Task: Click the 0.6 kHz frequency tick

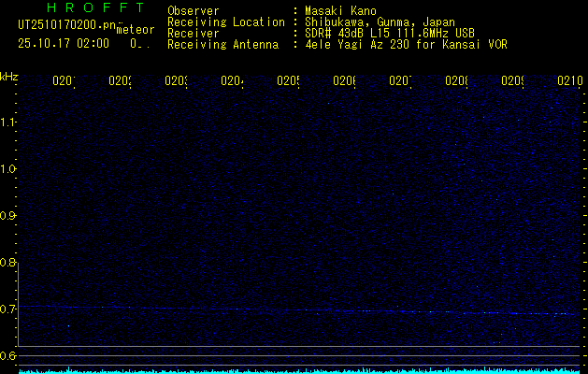Action: point(8,355)
